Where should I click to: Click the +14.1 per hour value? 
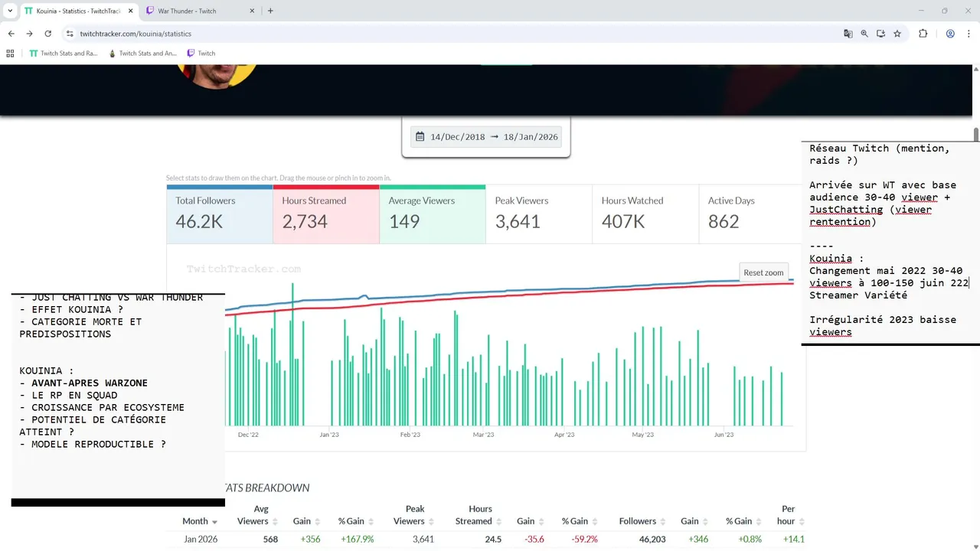[794, 539]
